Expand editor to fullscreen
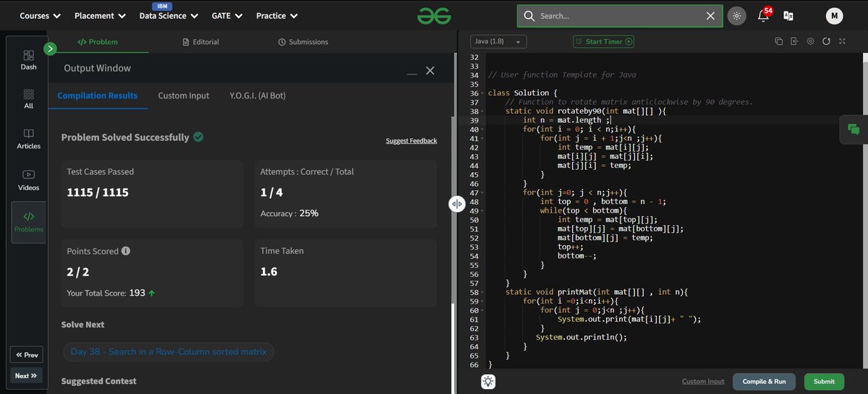 [x=842, y=41]
